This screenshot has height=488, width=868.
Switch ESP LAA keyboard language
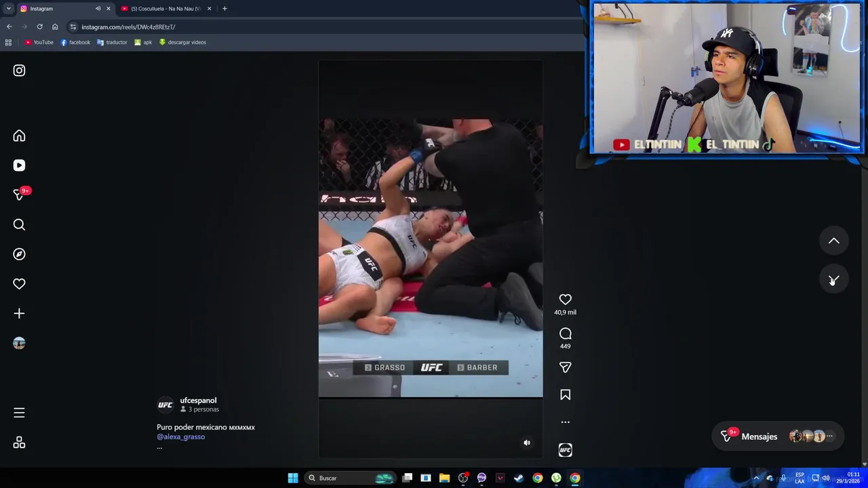coord(800,478)
